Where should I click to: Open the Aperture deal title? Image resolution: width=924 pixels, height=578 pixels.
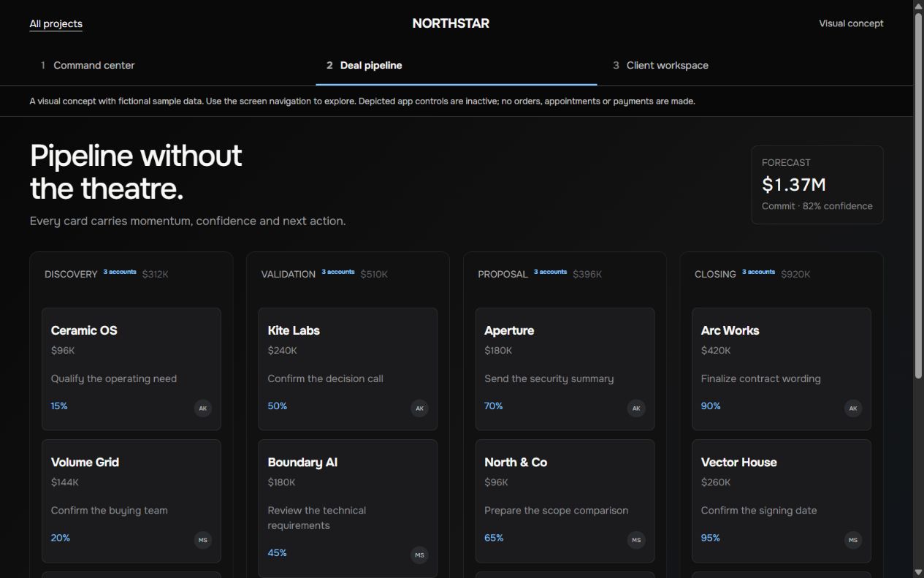[x=509, y=330]
